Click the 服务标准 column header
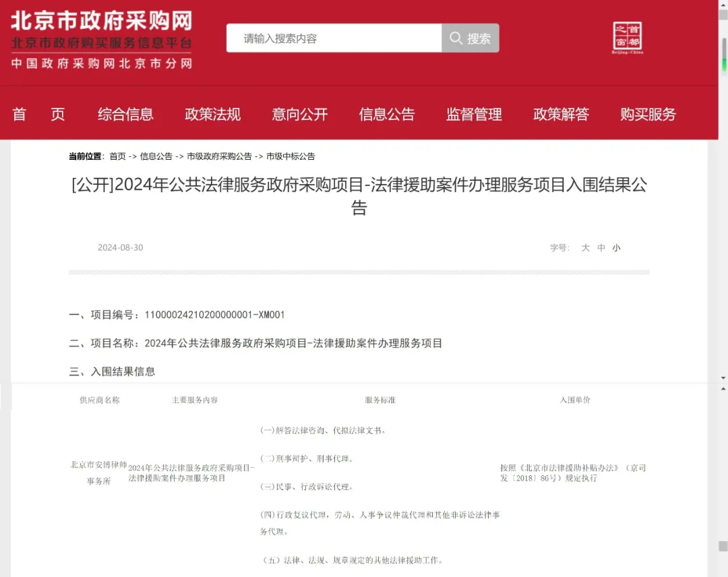Viewport: 728px width, 577px height. click(x=380, y=400)
